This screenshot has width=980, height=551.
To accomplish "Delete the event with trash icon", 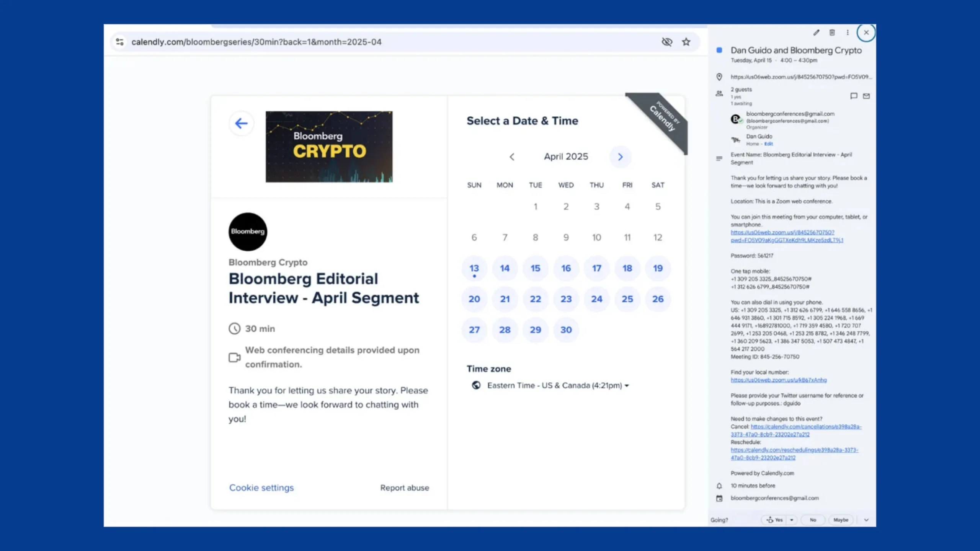I will point(832,33).
